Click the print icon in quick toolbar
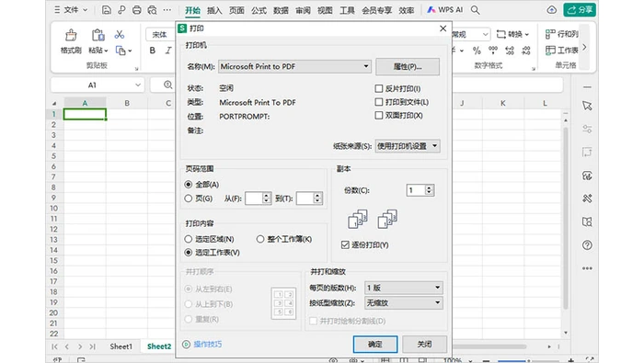This screenshot has height=363, width=644. [x=137, y=10]
